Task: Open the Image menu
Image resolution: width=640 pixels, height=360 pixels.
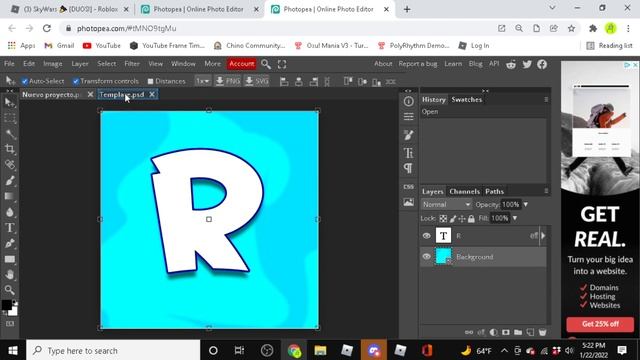Action: click(x=53, y=64)
